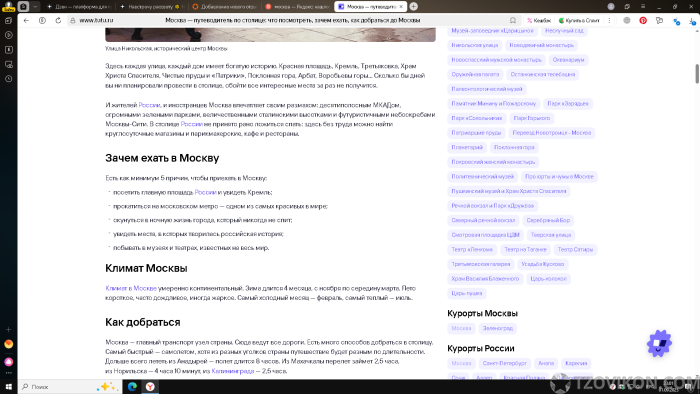Open the profile avatar in title bar
The width and height of the screenshot is (700, 394).
click(x=611, y=6)
